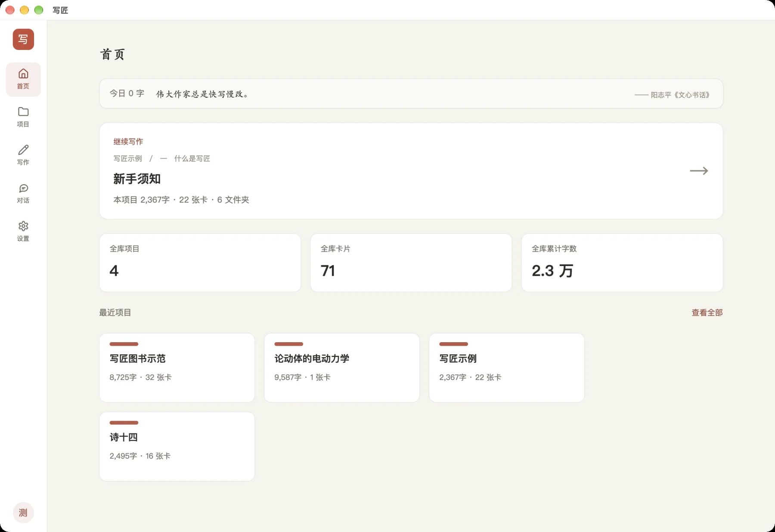The width and height of the screenshot is (775, 532).
Task: Click the 查看全部 link
Action: point(707,312)
